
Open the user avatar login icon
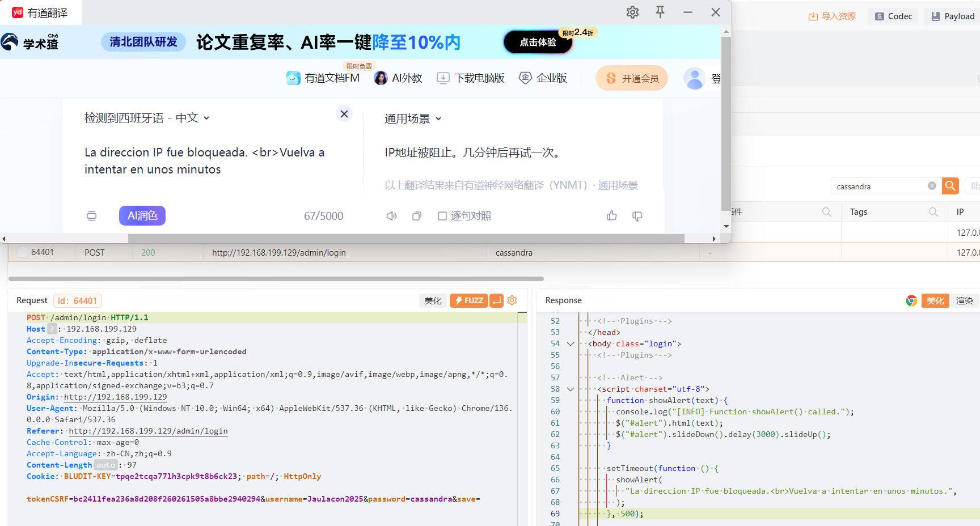coord(694,78)
